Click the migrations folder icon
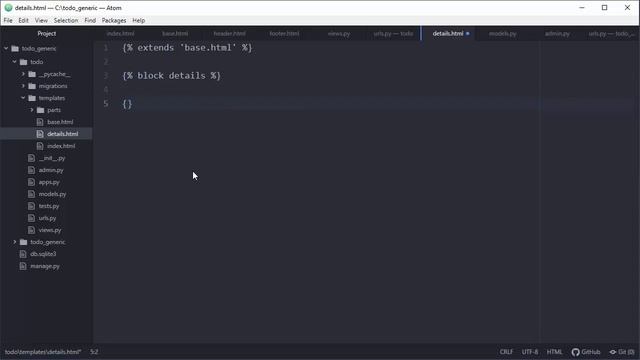Image resolution: width=640 pixels, height=360 pixels. click(x=32, y=86)
